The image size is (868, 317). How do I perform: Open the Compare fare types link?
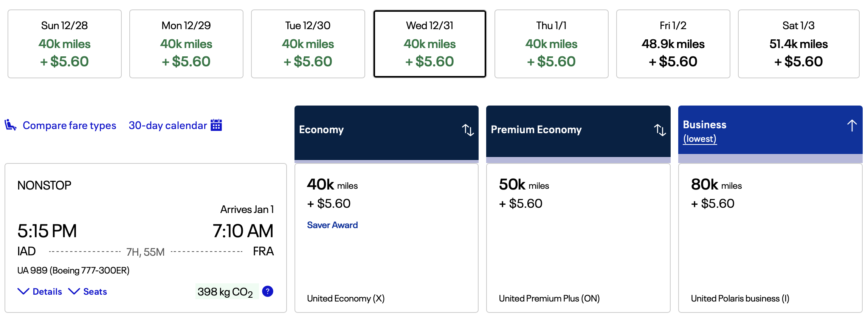coord(70,125)
